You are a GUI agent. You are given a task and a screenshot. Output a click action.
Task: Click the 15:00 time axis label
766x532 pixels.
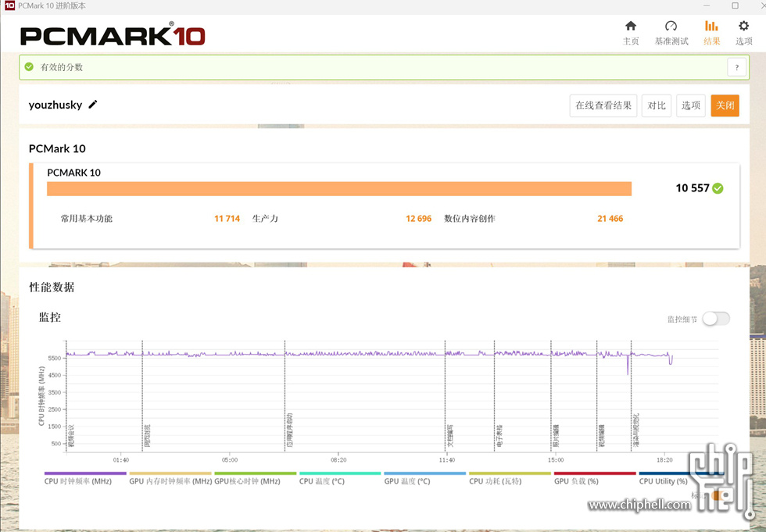click(556, 460)
